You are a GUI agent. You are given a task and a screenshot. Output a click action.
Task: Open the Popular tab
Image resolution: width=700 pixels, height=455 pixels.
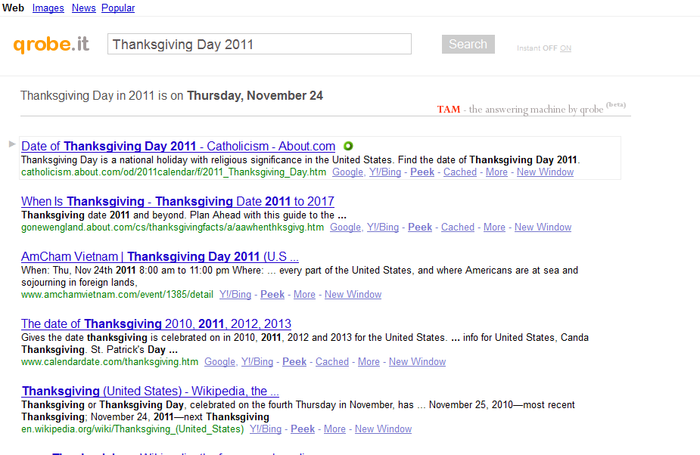pyautogui.click(x=118, y=8)
